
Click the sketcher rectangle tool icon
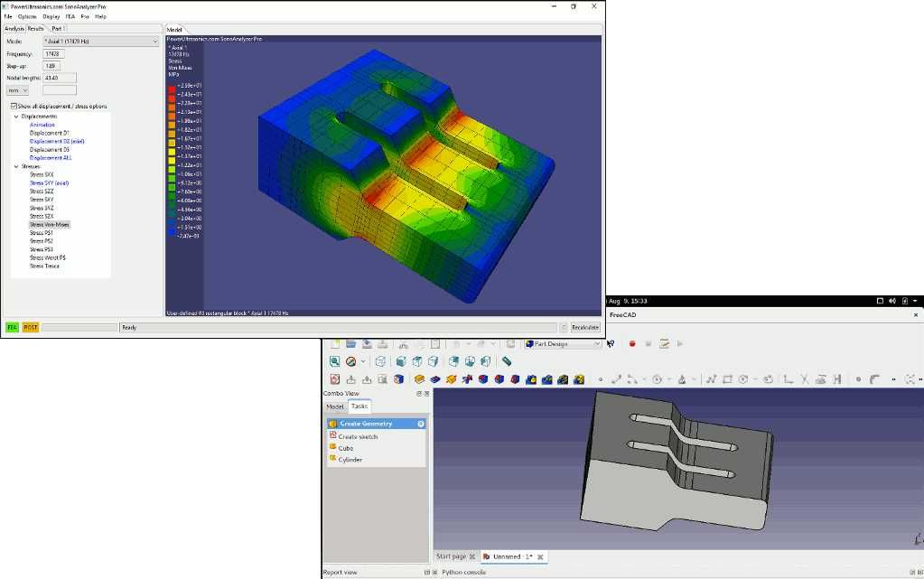click(x=727, y=379)
